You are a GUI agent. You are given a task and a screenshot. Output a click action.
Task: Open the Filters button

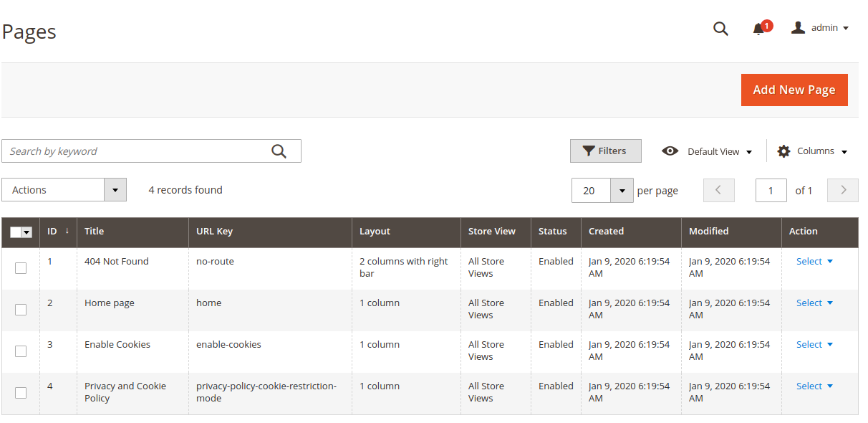pyautogui.click(x=606, y=151)
